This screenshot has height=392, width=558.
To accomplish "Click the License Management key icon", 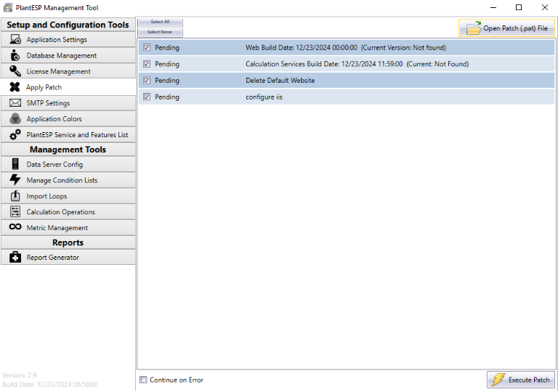I will tap(15, 71).
